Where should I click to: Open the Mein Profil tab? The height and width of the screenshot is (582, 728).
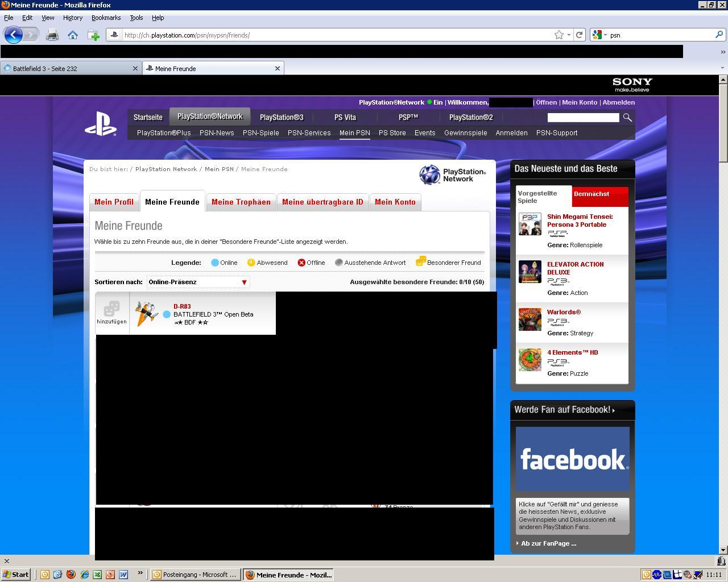point(114,202)
